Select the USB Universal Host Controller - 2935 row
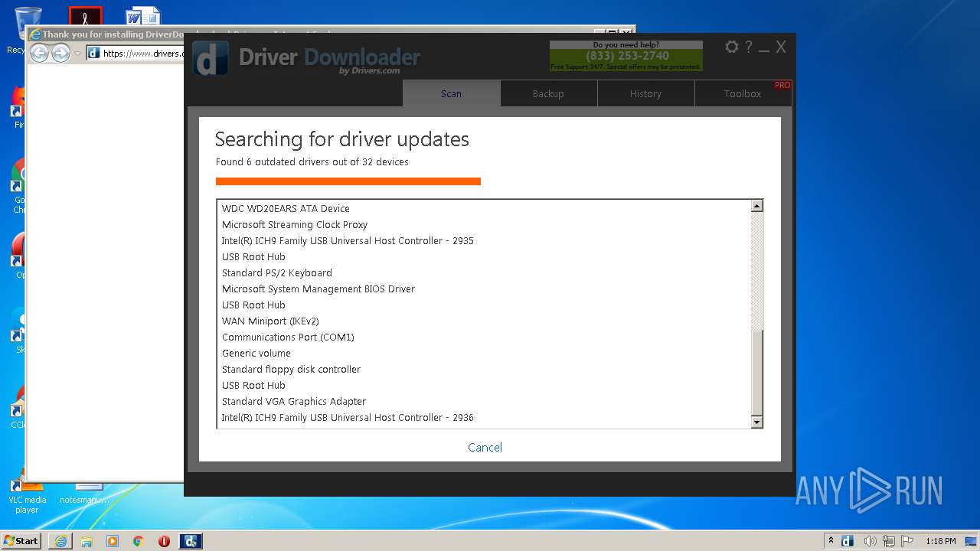Viewport: 980px width, 551px height. 484,240
